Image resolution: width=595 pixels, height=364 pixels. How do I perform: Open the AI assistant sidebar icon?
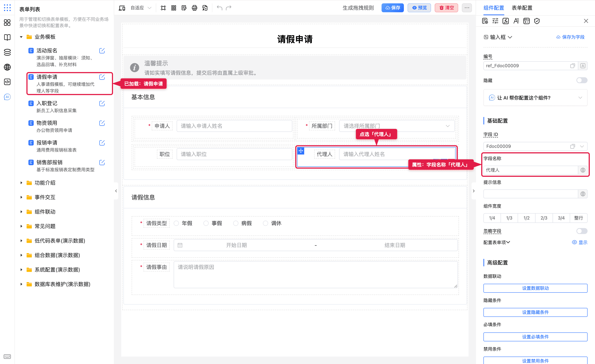(7, 97)
